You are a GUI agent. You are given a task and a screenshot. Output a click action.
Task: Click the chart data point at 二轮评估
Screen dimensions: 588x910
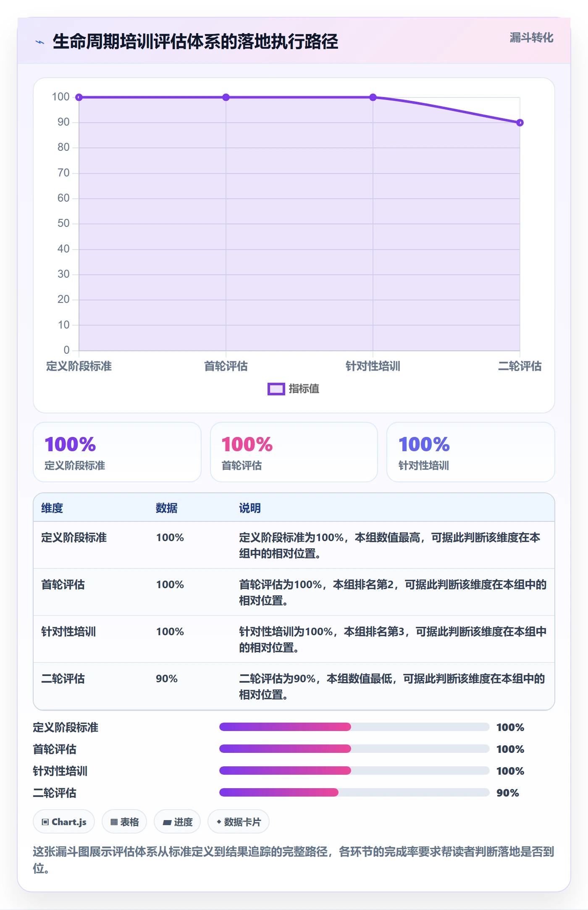click(520, 123)
